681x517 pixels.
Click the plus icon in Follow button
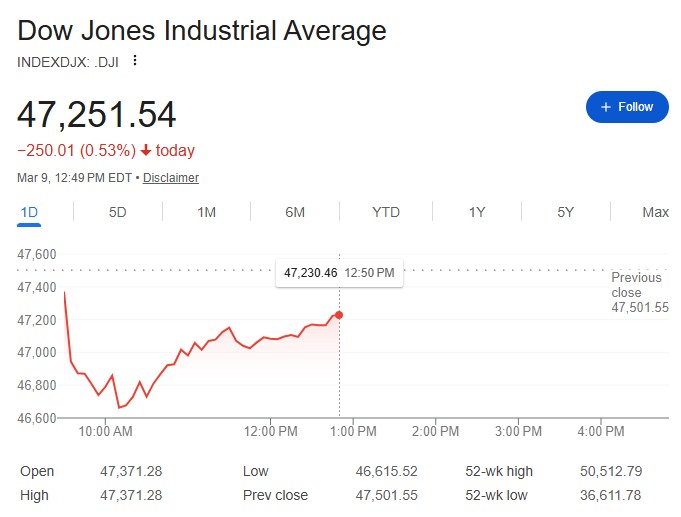coord(605,107)
